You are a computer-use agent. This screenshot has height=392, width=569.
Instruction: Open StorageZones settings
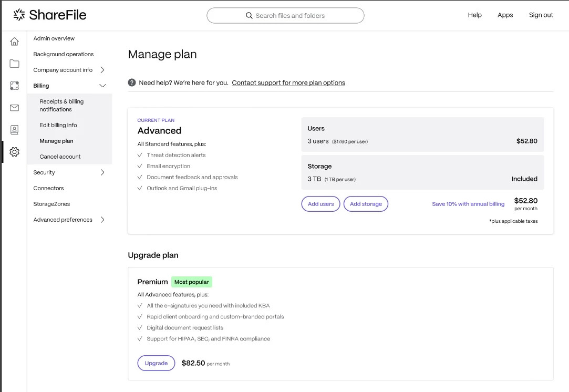point(51,204)
